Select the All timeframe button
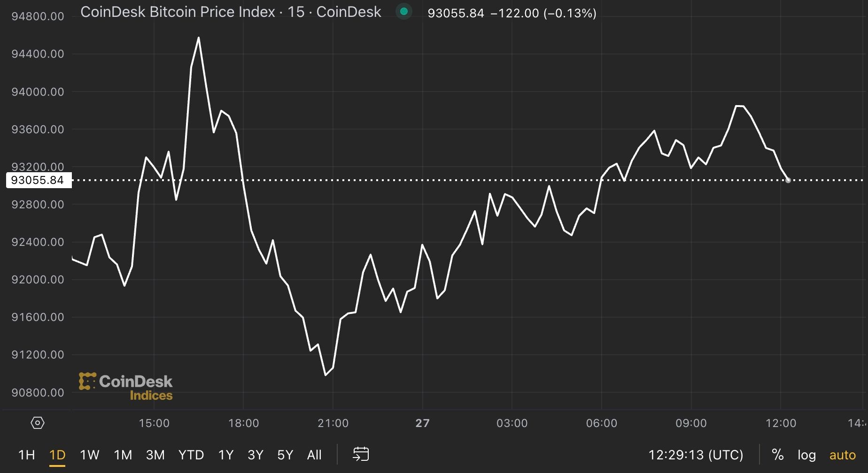The image size is (868, 473). click(314, 454)
